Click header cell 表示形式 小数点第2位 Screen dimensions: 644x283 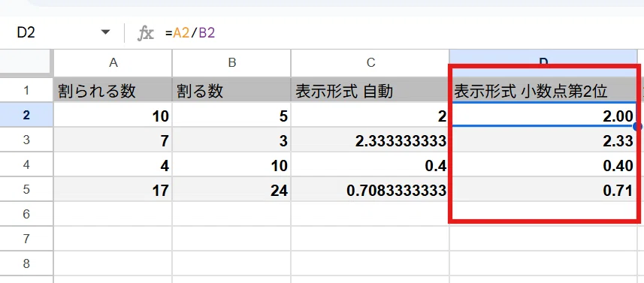pyautogui.click(x=544, y=90)
